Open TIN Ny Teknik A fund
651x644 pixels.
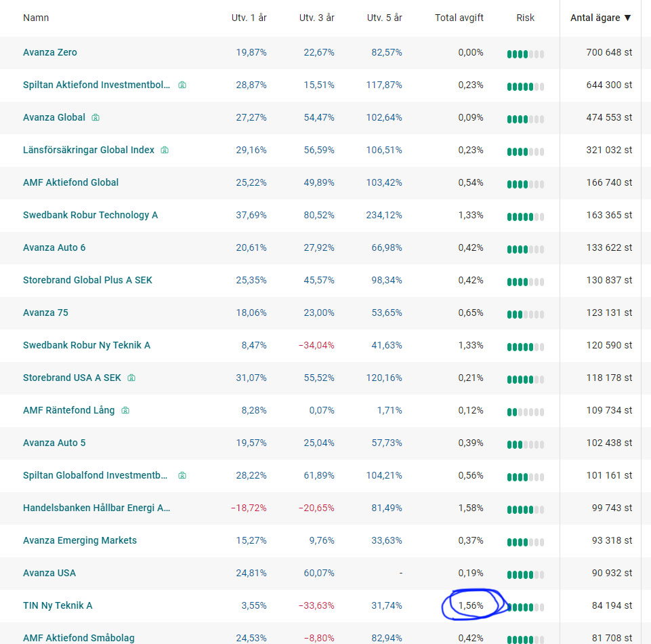pyautogui.click(x=58, y=605)
